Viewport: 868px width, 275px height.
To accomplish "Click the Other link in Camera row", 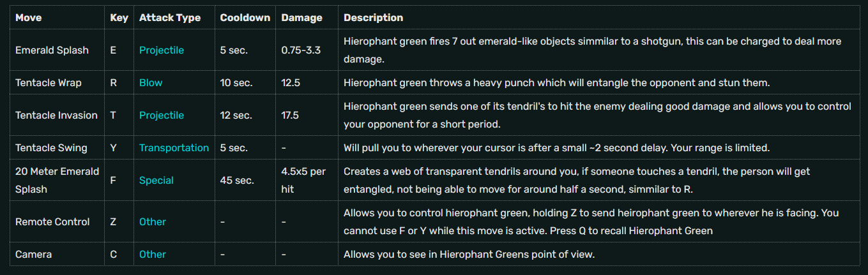I will 153,254.
